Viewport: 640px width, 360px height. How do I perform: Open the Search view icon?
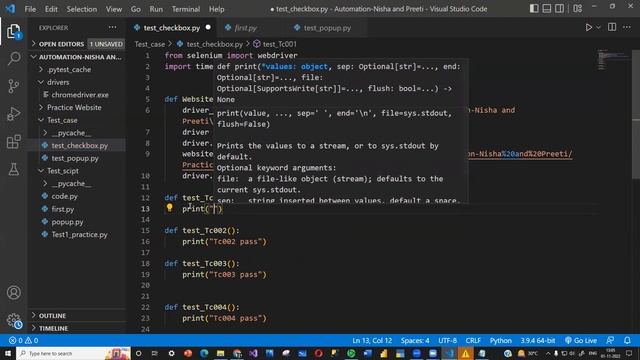coord(13,58)
